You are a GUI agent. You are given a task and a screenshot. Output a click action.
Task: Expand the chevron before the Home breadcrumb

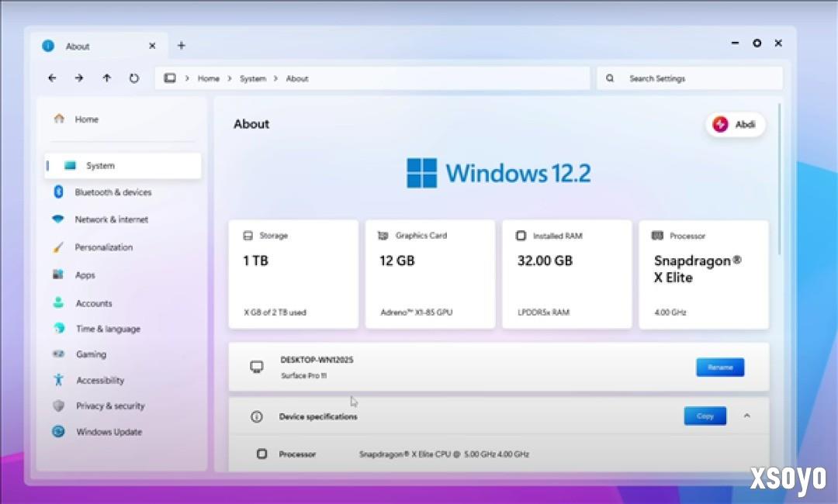pos(187,78)
